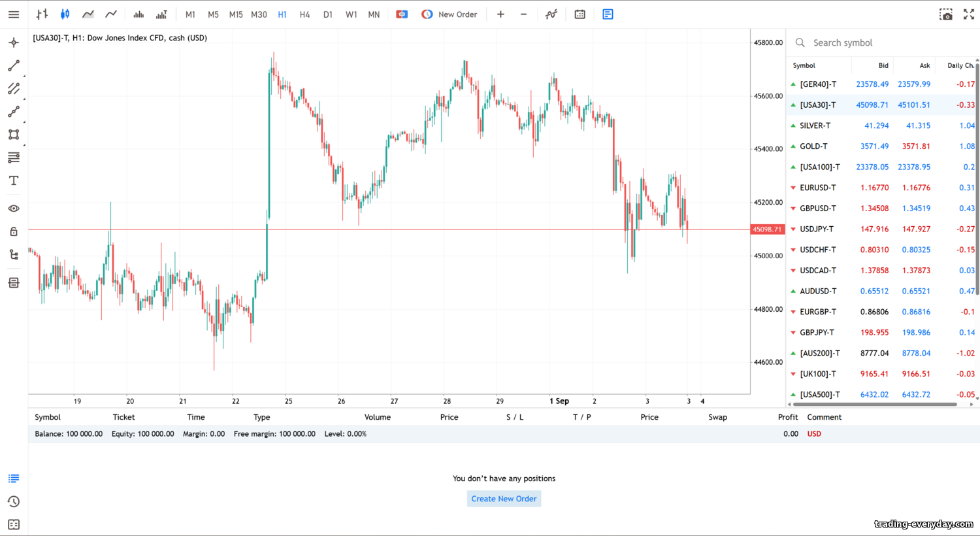
Task: Toggle the lock objects padlock
Action: point(14,231)
